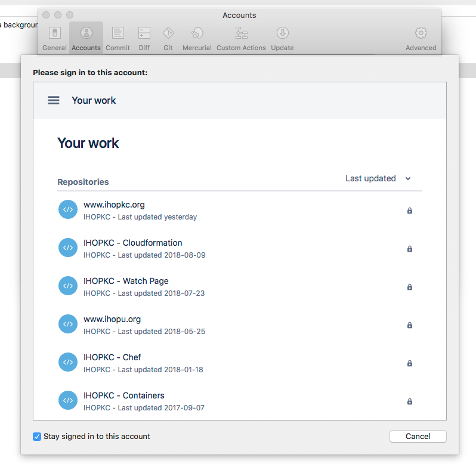Screen dimensions: 476x473
Task: Click the lock icon on Cloudformation row
Action: (x=410, y=249)
